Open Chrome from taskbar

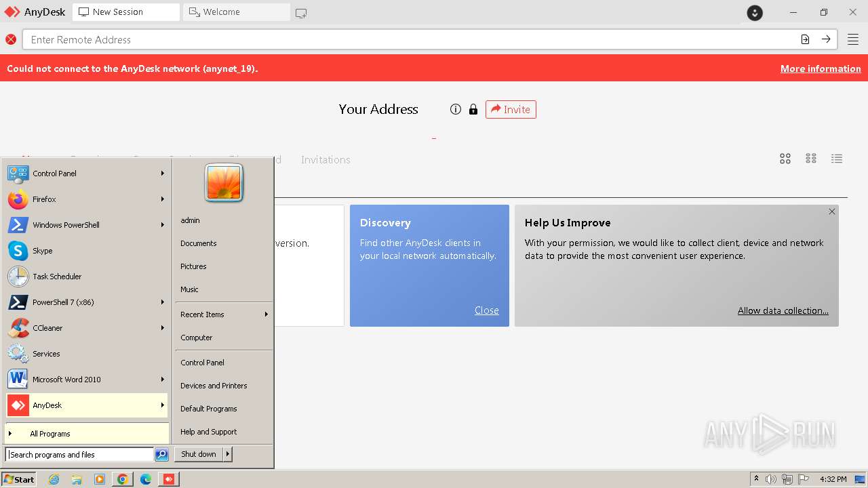(x=123, y=479)
